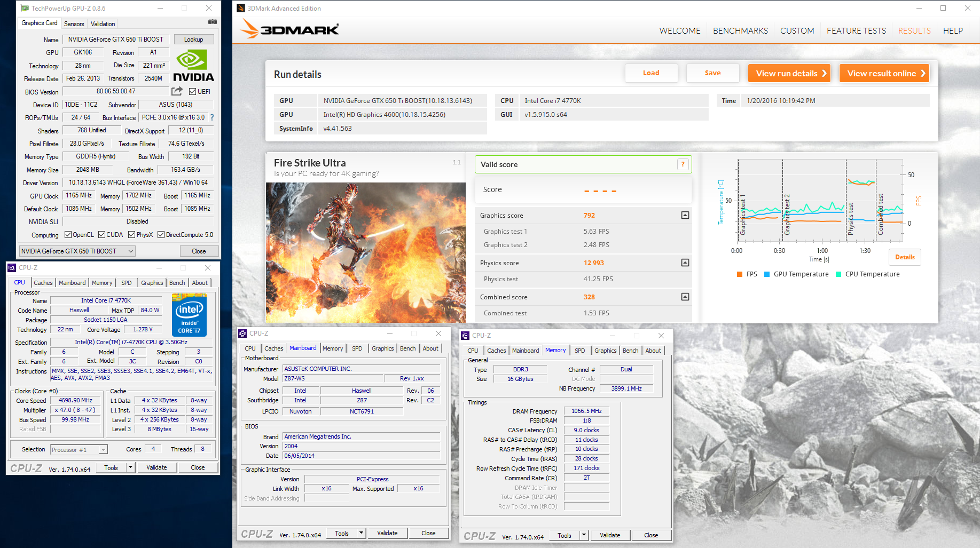Click the 3DMark logo in header
The height and width of the screenshot is (548, 980).
click(x=289, y=29)
